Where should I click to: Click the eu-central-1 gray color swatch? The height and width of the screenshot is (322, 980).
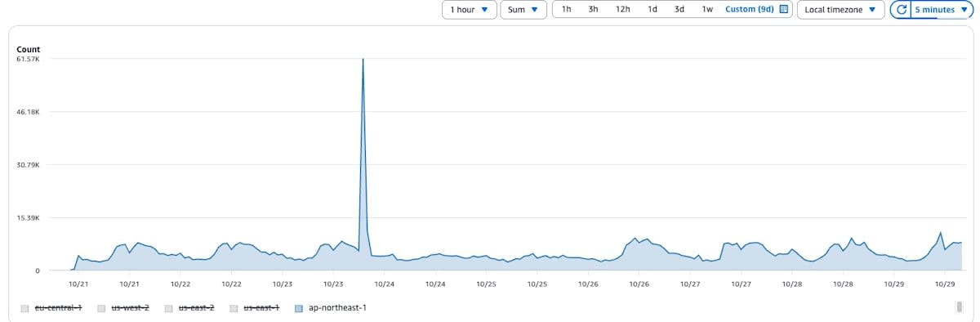[24, 308]
